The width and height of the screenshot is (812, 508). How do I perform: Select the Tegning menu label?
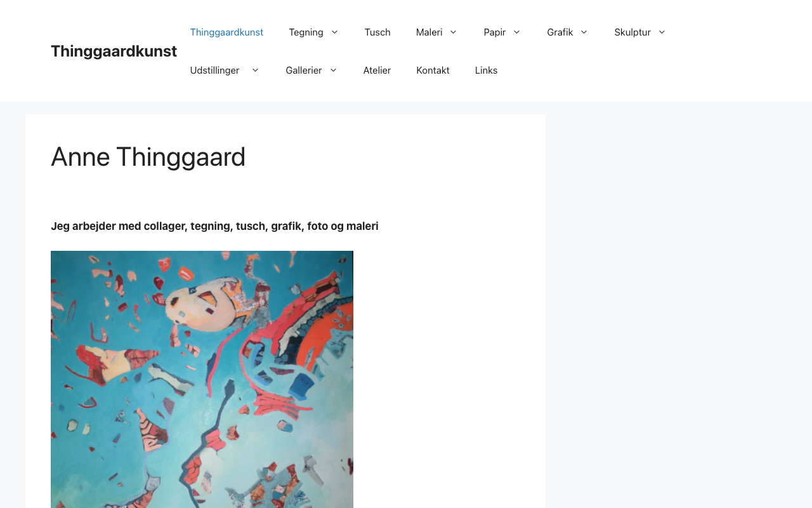(x=306, y=32)
